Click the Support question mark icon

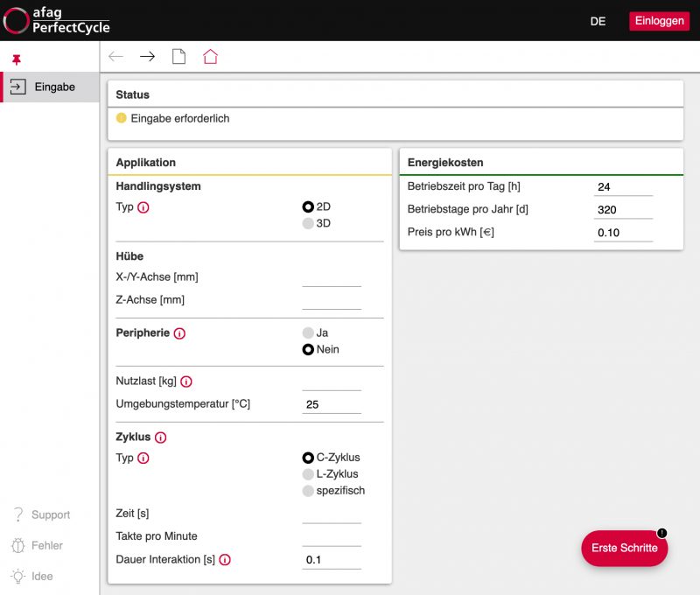pos(18,514)
